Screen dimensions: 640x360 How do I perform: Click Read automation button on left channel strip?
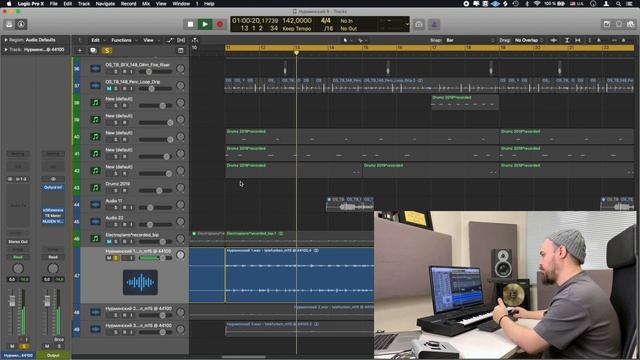(x=18, y=257)
